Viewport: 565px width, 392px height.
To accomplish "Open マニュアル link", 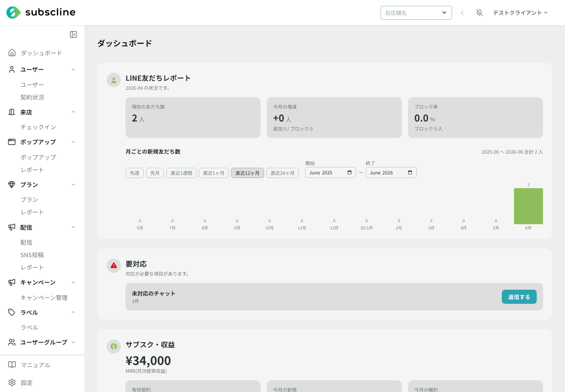I will pos(35,365).
